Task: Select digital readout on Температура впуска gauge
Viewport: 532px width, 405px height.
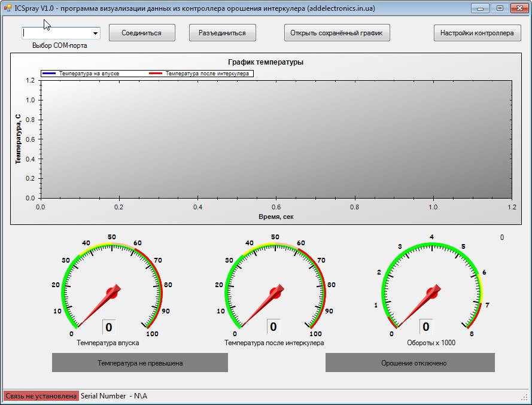Action: [x=110, y=327]
